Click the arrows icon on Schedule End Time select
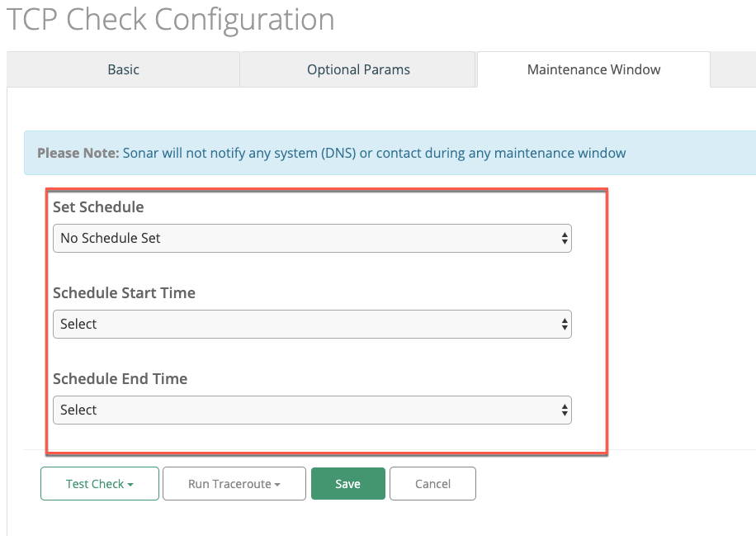This screenshot has width=756, height=536. point(565,410)
